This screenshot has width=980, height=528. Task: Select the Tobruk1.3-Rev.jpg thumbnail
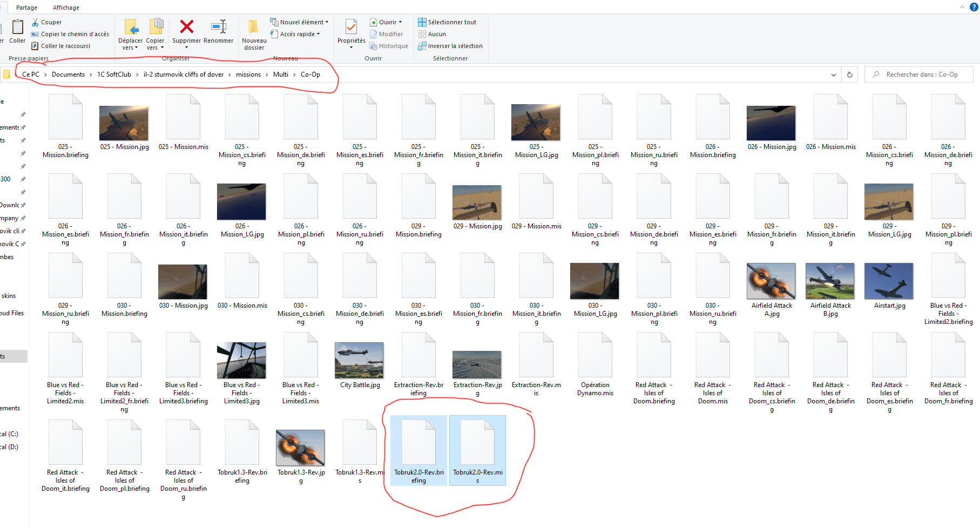pos(300,448)
